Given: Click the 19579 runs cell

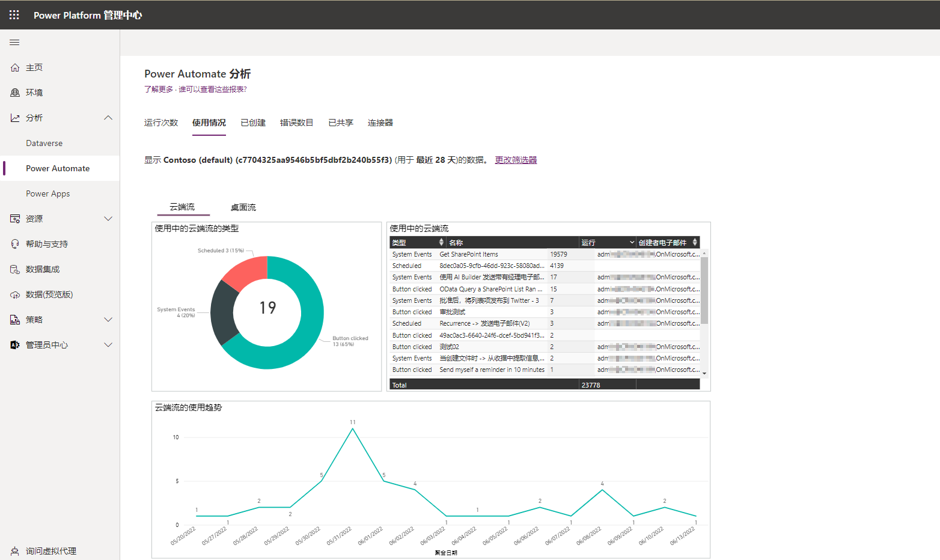Looking at the screenshot, I should click(x=558, y=254).
